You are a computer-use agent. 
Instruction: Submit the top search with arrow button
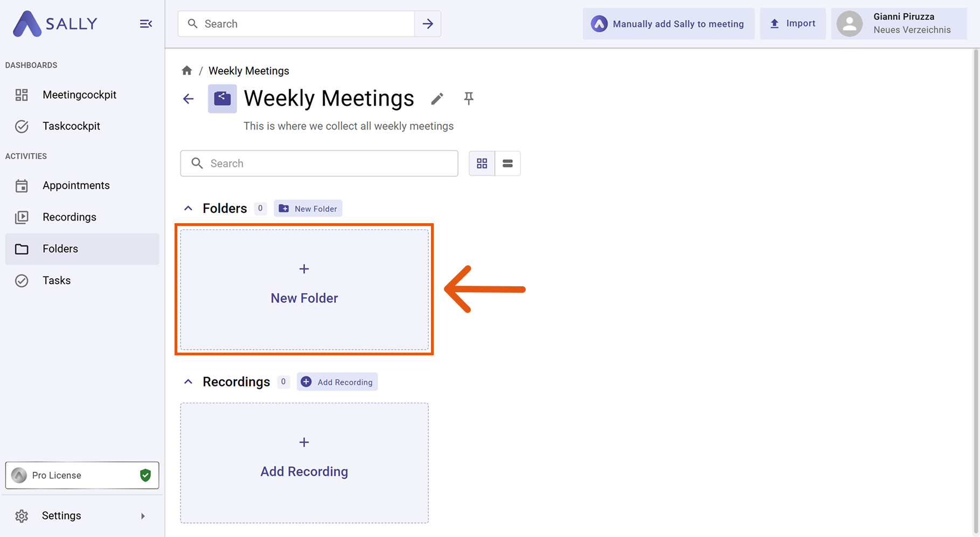pos(428,24)
